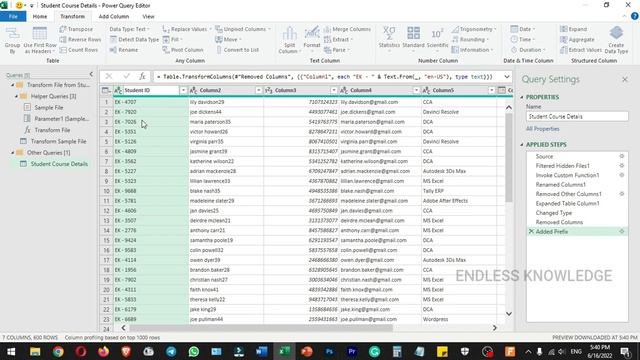The image size is (640, 360).
Task: Open Replace Values dropdown
Action: pyautogui.click(x=187, y=29)
